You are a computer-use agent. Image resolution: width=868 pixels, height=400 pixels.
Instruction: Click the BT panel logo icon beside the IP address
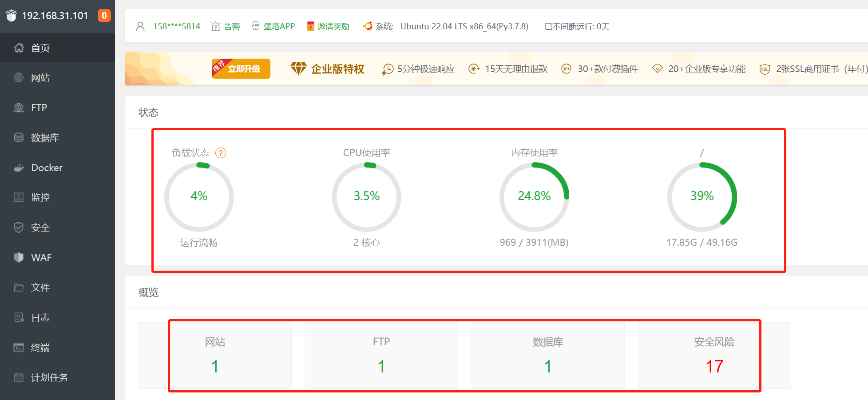coord(11,16)
